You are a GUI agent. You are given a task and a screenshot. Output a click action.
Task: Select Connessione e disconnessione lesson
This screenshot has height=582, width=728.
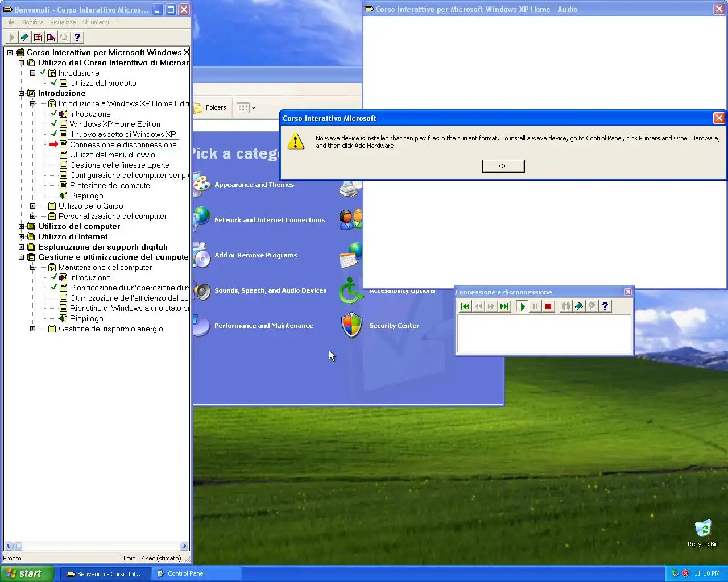point(123,144)
